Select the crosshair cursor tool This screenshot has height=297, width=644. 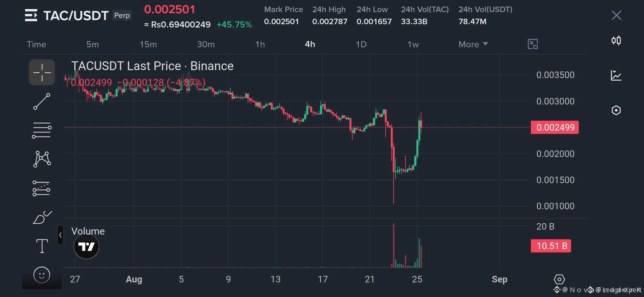[x=42, y=72]
